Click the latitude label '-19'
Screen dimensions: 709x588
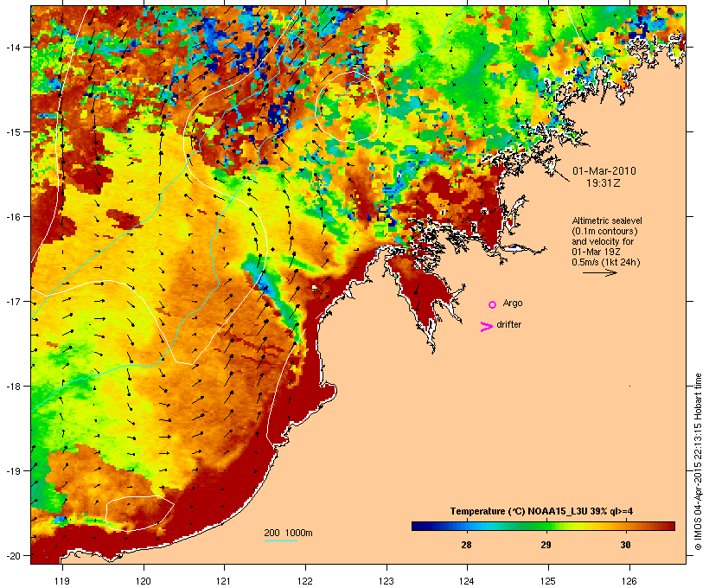tap(13, 471)
